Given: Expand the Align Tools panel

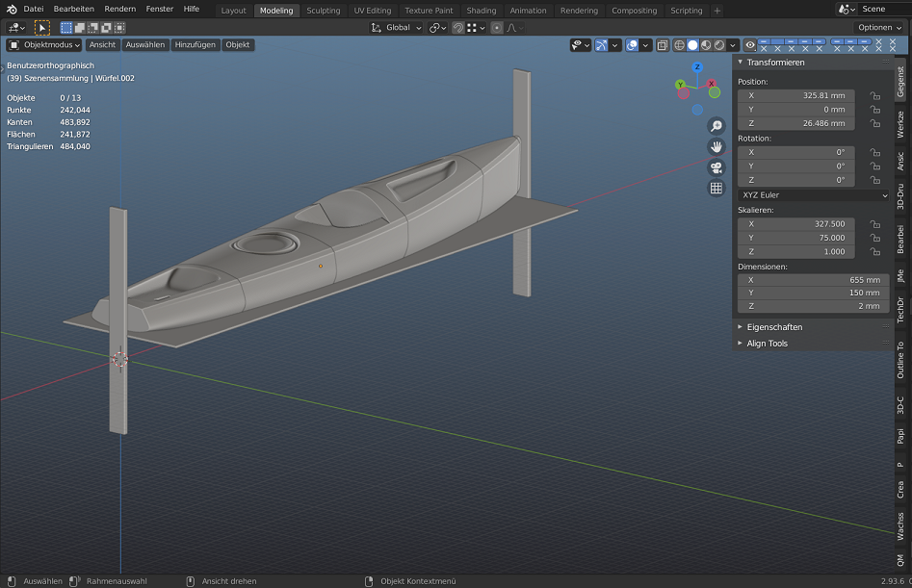Looking at the screenshot, I should point(767,344).
